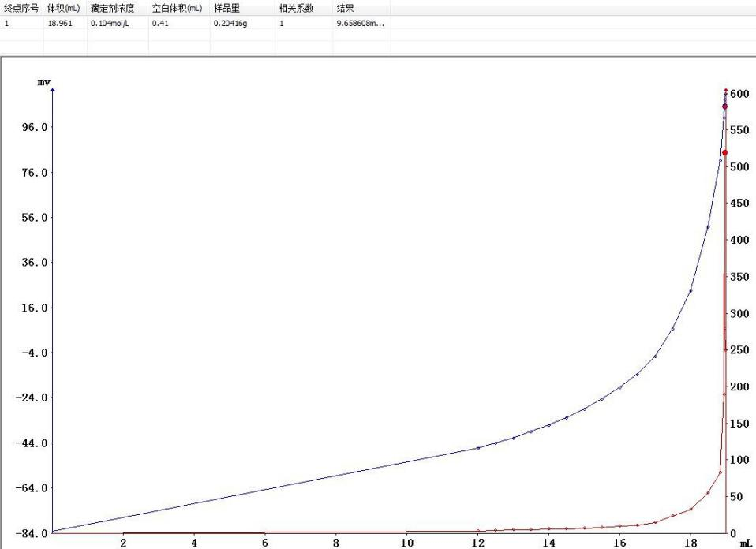Select the 结果 column header
Screen dimensions: 756x549
pos(345,7)
